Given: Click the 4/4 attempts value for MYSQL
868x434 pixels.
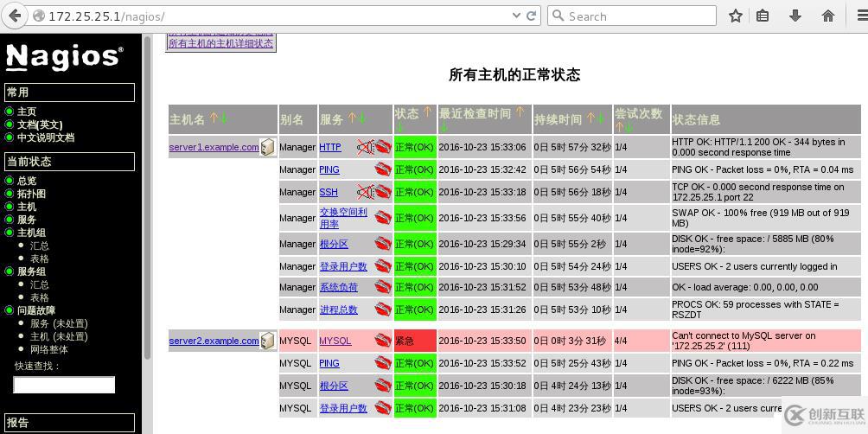Looking at the screenshot, I should (621, 341).
